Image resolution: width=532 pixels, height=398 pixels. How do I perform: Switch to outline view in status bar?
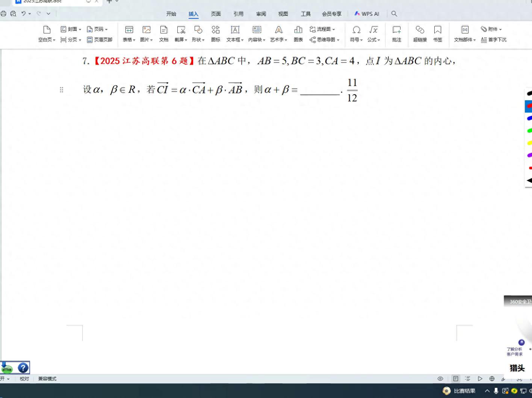pyautogui.click(x=467, y=378)
